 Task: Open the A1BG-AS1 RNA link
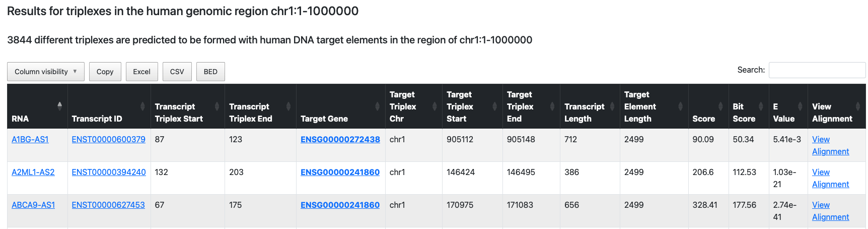pos(30,139)
